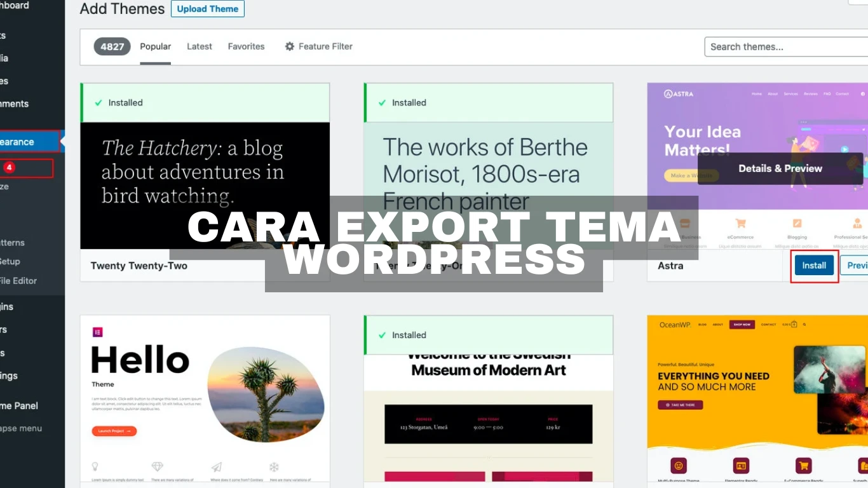868x488 pixels.
Task: Click the Upload Theme button
Action: click(x=208, y=9)
